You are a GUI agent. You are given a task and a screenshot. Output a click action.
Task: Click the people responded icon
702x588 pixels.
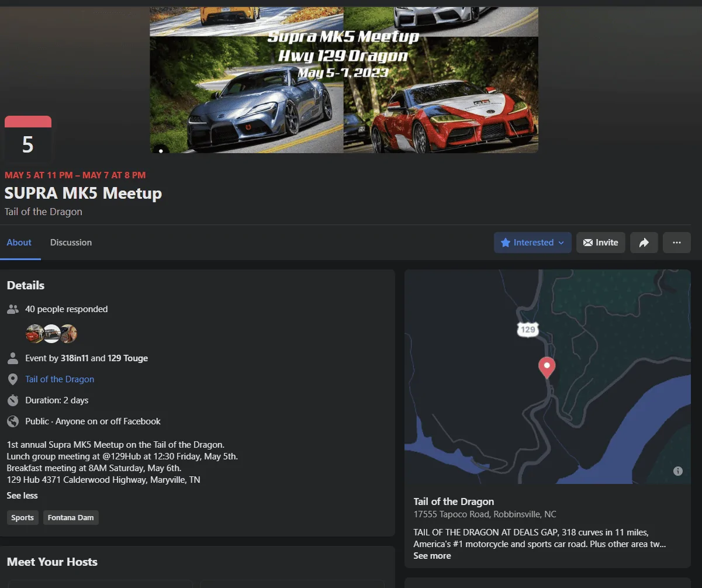click(13, 309)
